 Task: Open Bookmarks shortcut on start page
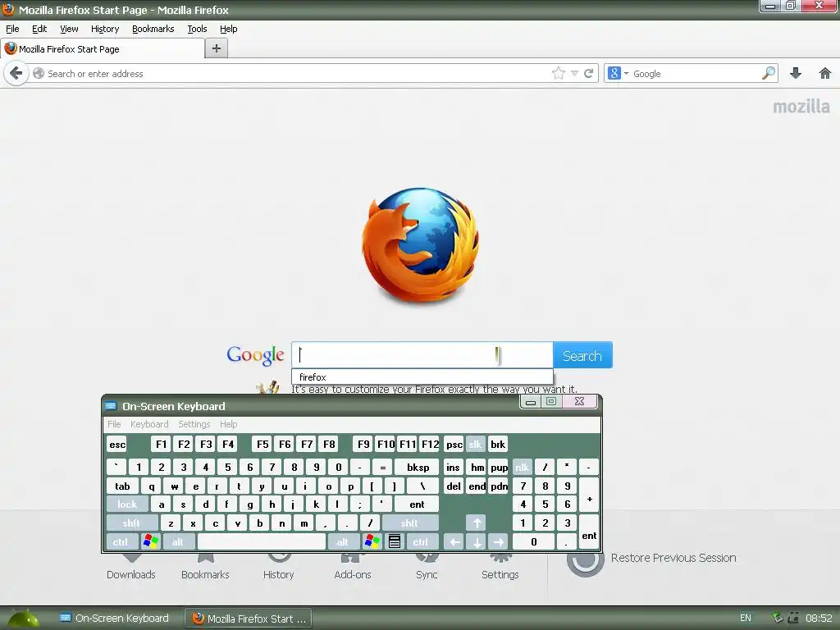click(205, 568)
